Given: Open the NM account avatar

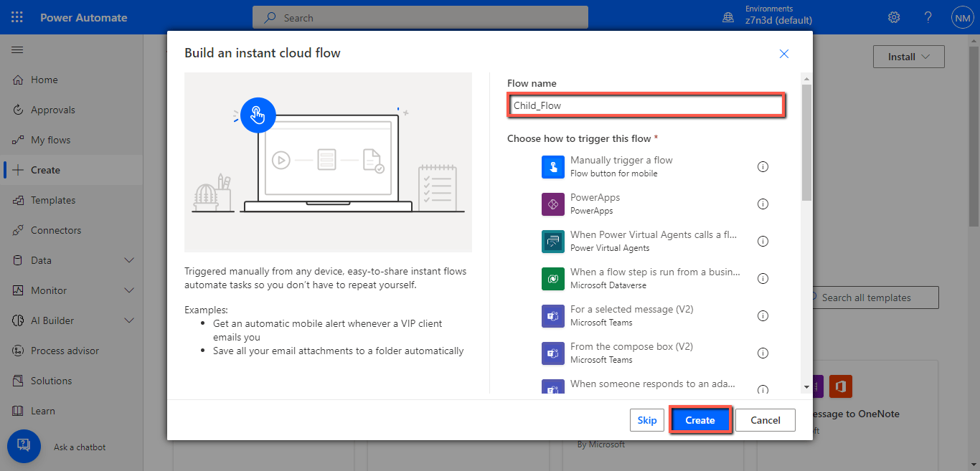Looking at the screenshot, I should tap(962, 17).
